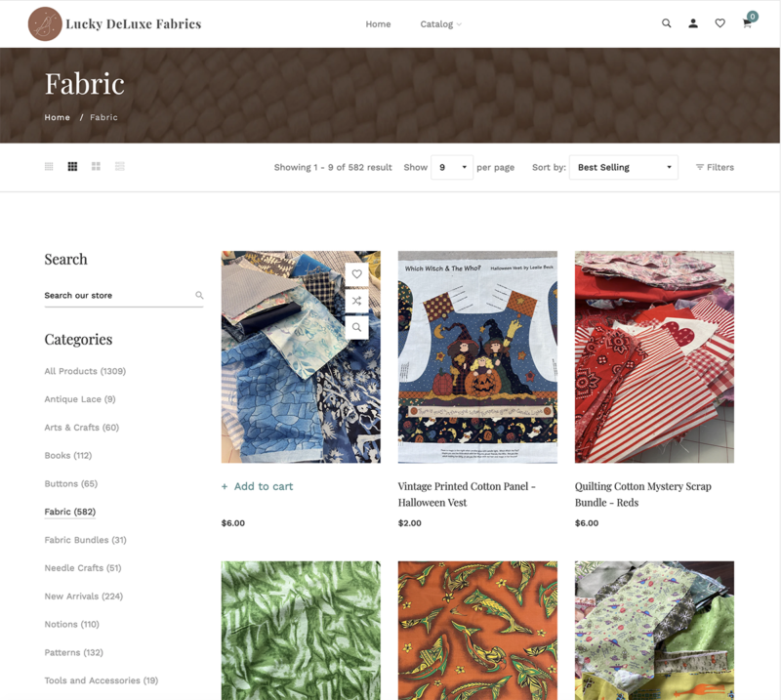
Task: View wishlist via header heart icon
Action: click(x=719, y=23)
